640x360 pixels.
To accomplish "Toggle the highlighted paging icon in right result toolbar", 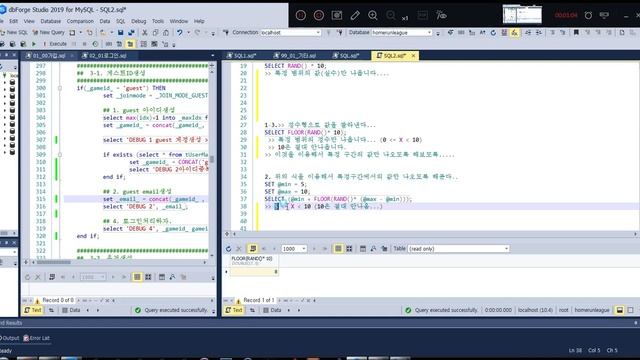I will click(253, 249).
